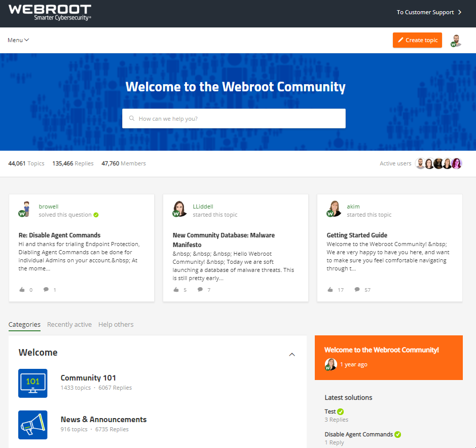Viewport: 476px width, 448px height.
Task: Click the third active user avatar
Action: pyautogui.click(x=438, y=163)
